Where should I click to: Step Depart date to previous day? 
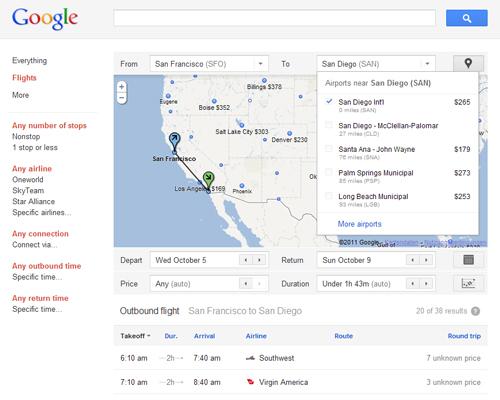pos(246,260)
